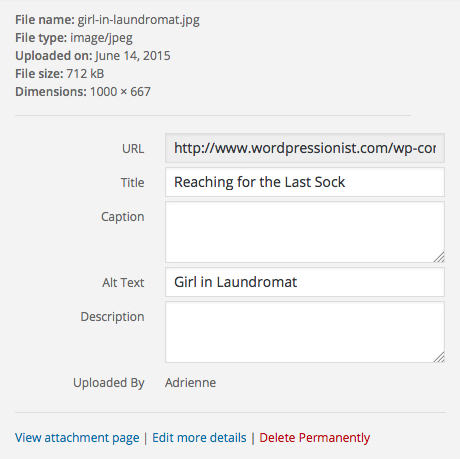Image resolution: width=460 pixels, height=459 pixels.
Task: Click the file size 712 kB text
Action: click(x=85, y=74)
